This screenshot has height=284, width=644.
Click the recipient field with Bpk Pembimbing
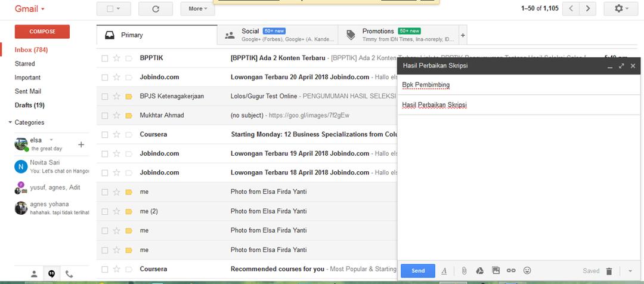coord(519,85)
